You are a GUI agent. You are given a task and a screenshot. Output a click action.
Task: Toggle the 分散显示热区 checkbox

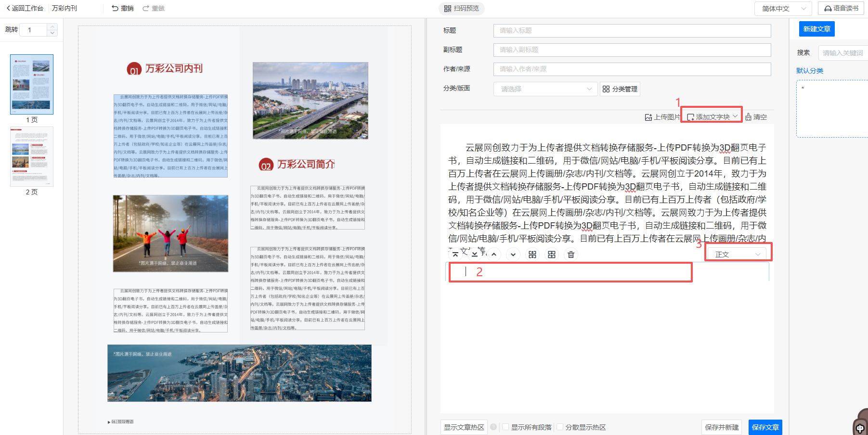click(x=560, y=427)
